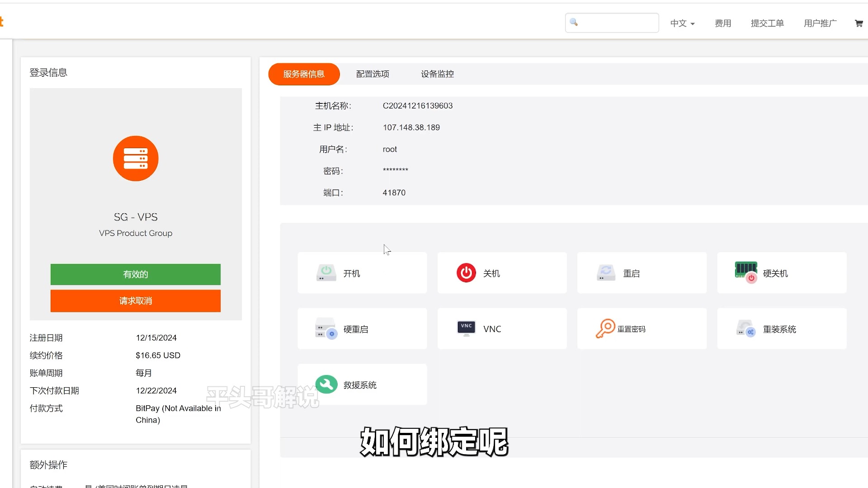Click the username value root
This screenshot has height=488, width=868.
390,149
